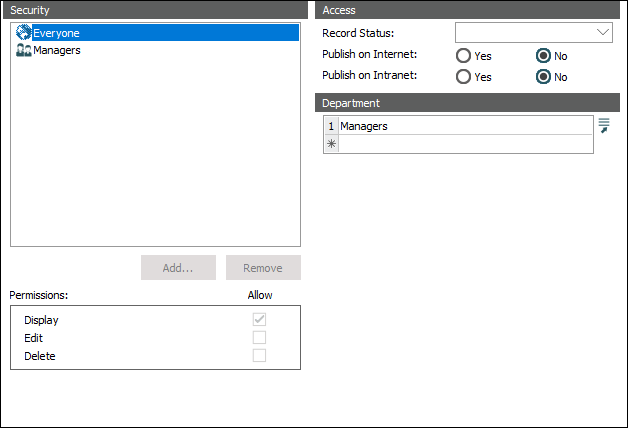Select Yes for Publish on Internet
628x428 pixels.
(x=464, y=56)
